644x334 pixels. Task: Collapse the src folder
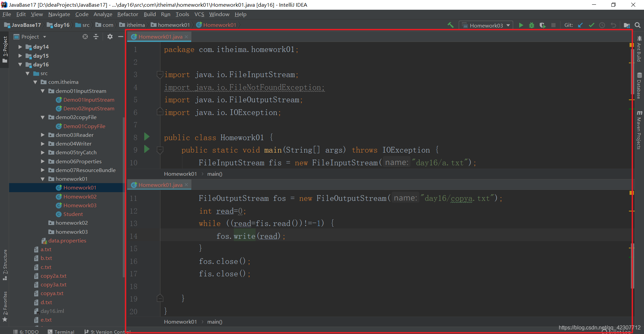point(28,73)
